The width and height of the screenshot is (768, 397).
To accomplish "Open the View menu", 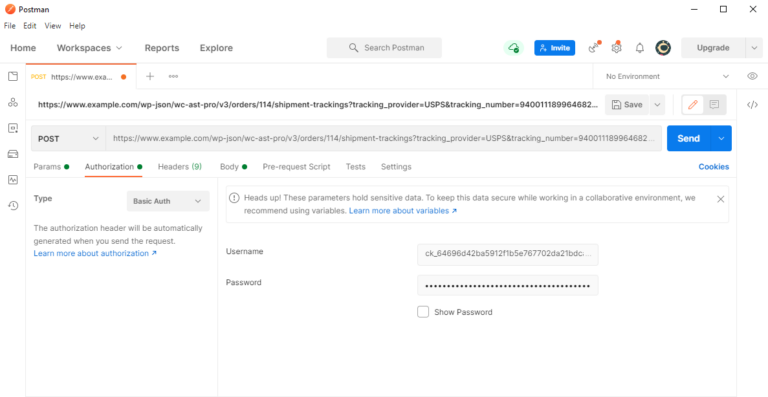I will tap(53, 26).
